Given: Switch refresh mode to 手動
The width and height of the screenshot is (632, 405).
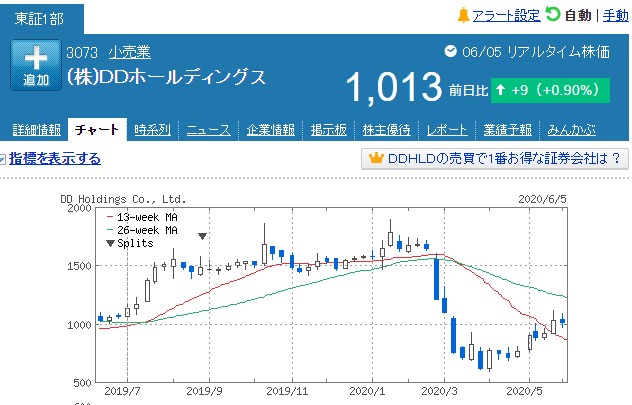Looking at the screenshot, I should pos(615,16).
